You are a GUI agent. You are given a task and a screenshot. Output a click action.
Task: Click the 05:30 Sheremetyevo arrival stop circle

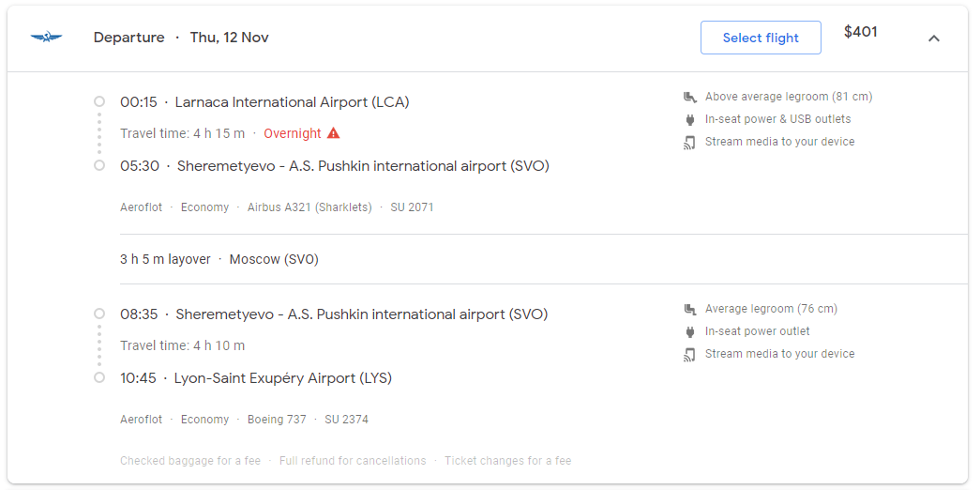98,166
